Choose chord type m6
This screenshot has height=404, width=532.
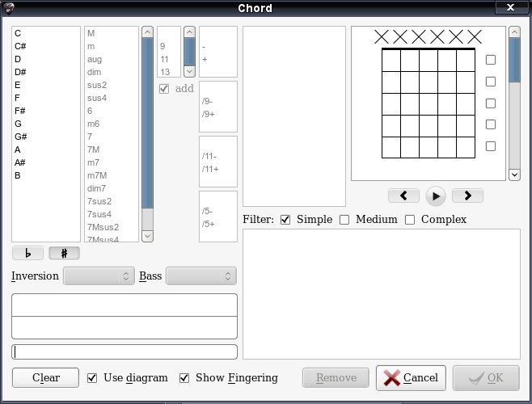click(x=112, y=124)
